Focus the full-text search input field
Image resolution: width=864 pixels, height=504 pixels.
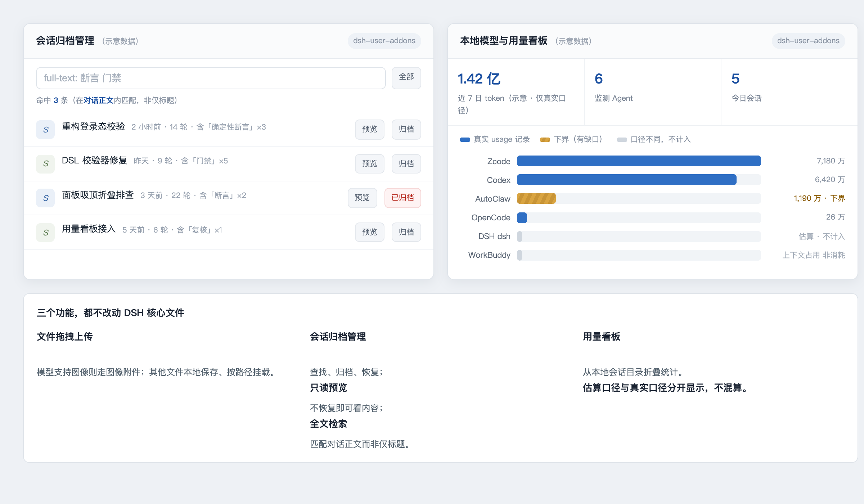pyautogui.click(x=211, y=78)
